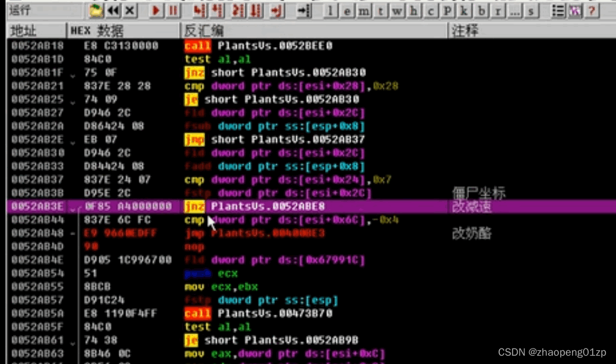This screenshot has height=364, width=616.
Task: Open debugging options list icon
Action: 558,11
